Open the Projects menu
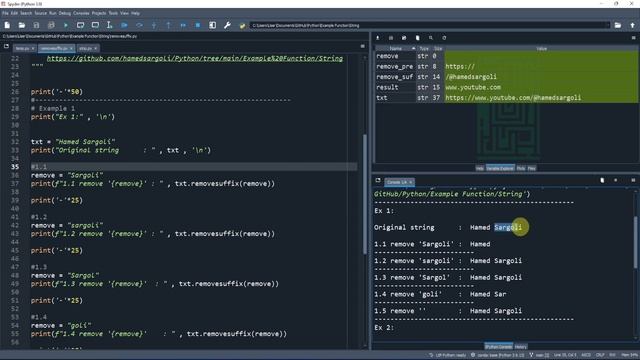Viewport: 640px width, 360px height. (x=99, y=13)
